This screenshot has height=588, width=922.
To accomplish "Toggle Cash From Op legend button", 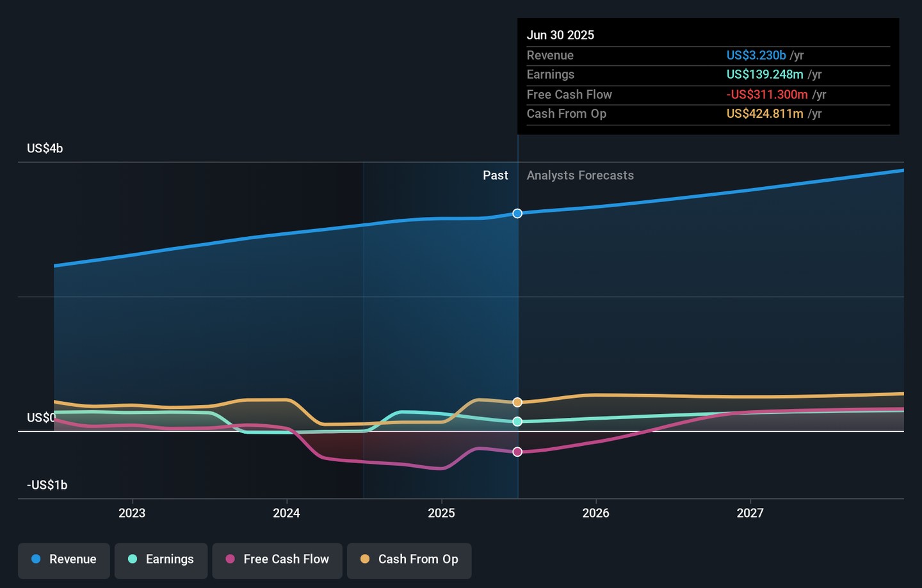I will 409,559.
